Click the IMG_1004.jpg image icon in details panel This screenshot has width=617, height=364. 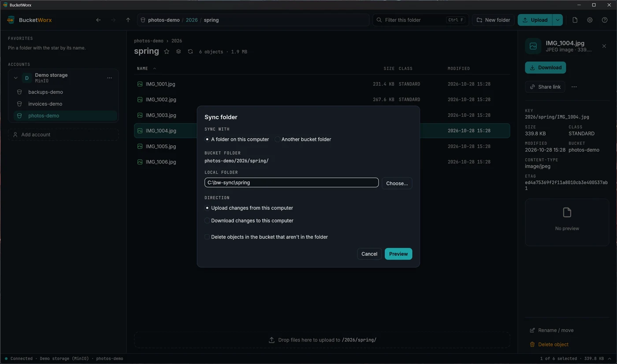(x=533, y=46)
